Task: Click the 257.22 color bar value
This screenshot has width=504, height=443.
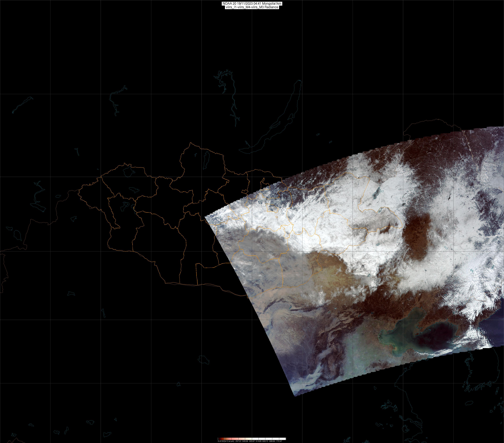Action: tap(238, 441)
